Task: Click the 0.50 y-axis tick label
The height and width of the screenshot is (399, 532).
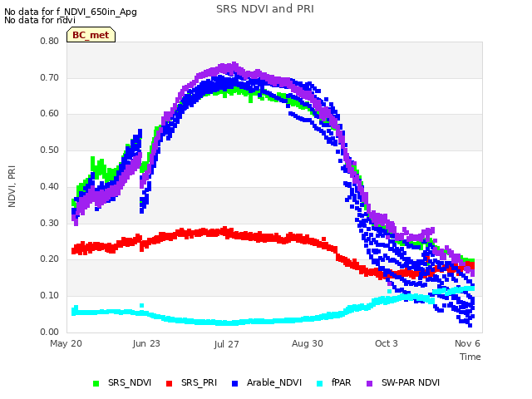Action: coord(50,150)
